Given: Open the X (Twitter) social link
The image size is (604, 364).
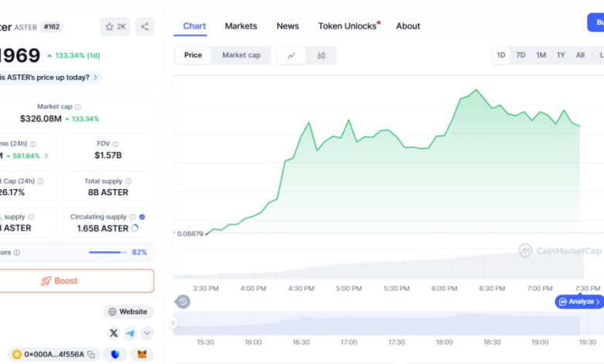Looking at the screenshot, I should click(114, 333).
